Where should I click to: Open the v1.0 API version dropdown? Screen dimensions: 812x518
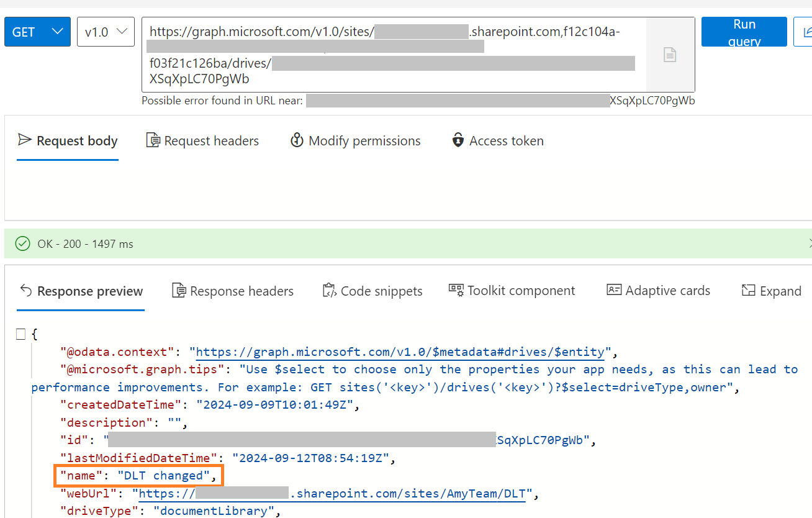click(106, 32)
